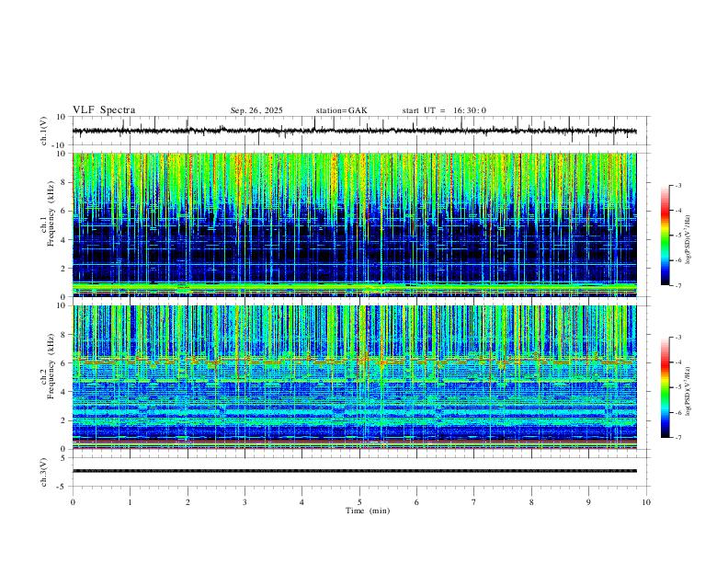Click the time axis tick label "7"

pos(474,502)
